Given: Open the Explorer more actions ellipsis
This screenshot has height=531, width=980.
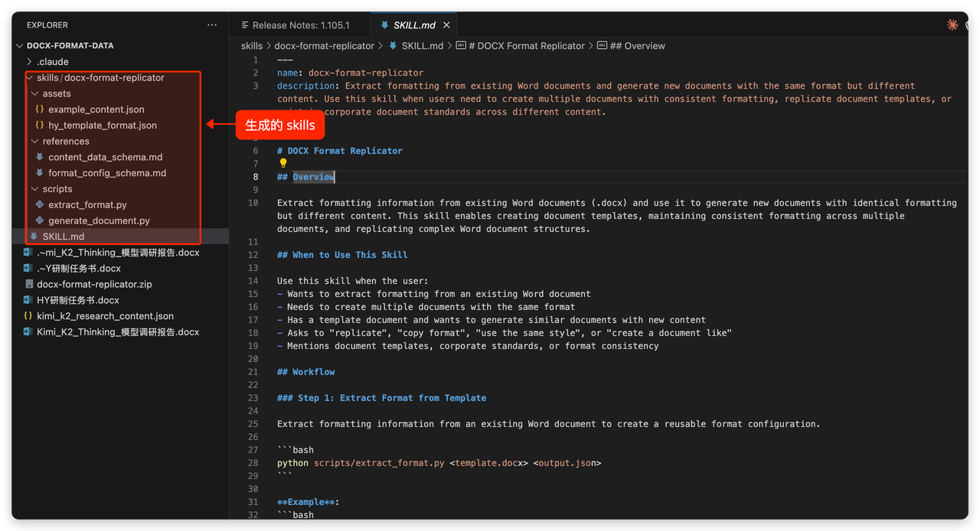Looking at the screenshot, I should coord(212,25).
